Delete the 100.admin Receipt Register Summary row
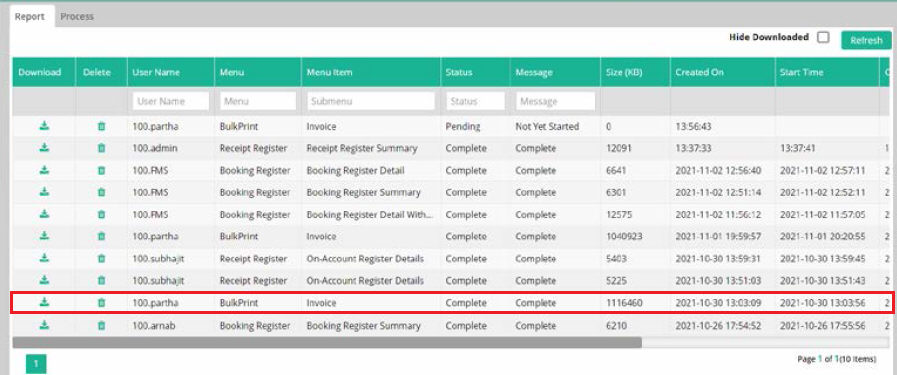This screenshot has height=375, width=897. 101,148
